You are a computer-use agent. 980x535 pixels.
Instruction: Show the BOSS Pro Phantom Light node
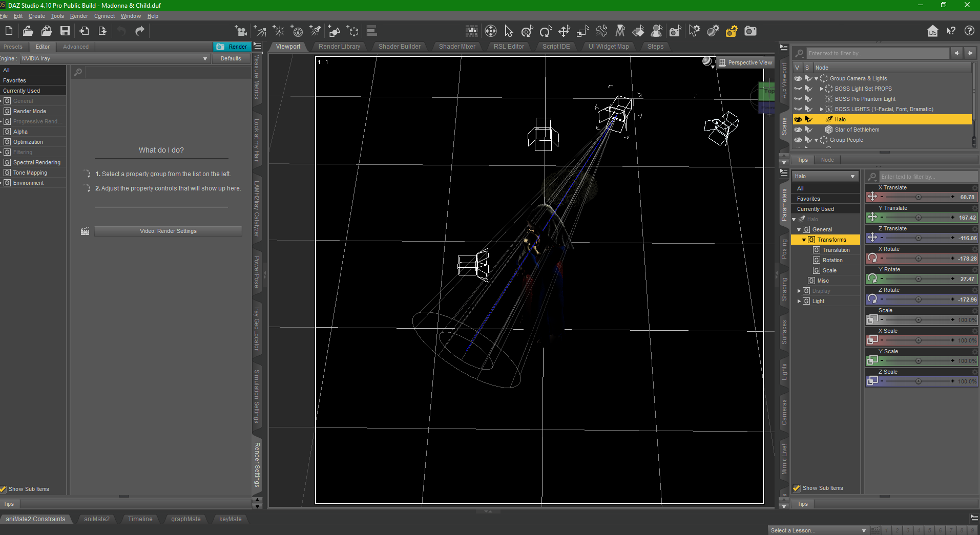(x=799, y=99)
